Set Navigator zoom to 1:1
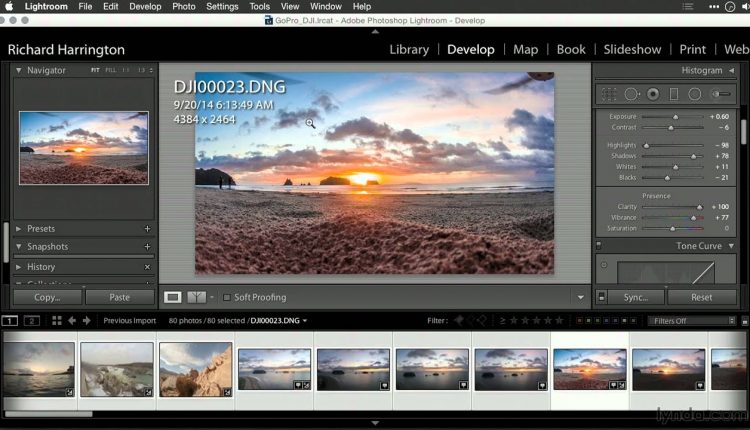Image resolution: width=750 pixels, height=430 pixels. [x=125, y=70]
